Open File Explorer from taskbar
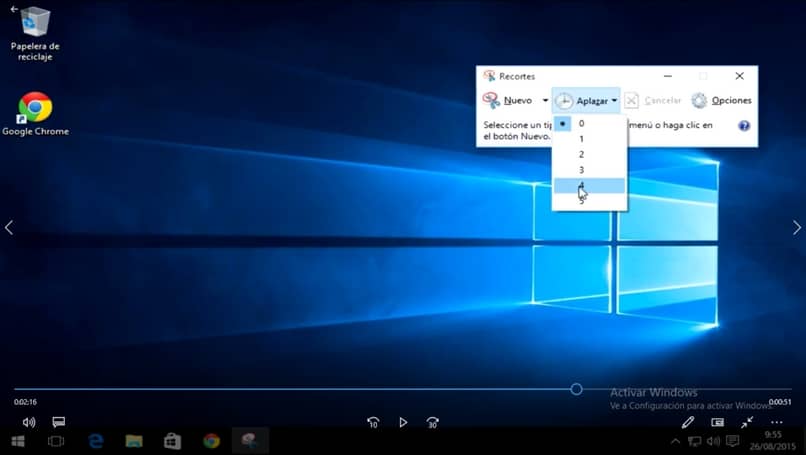The width and height of the screenshot is (806, 455). (x=134, y=441)
